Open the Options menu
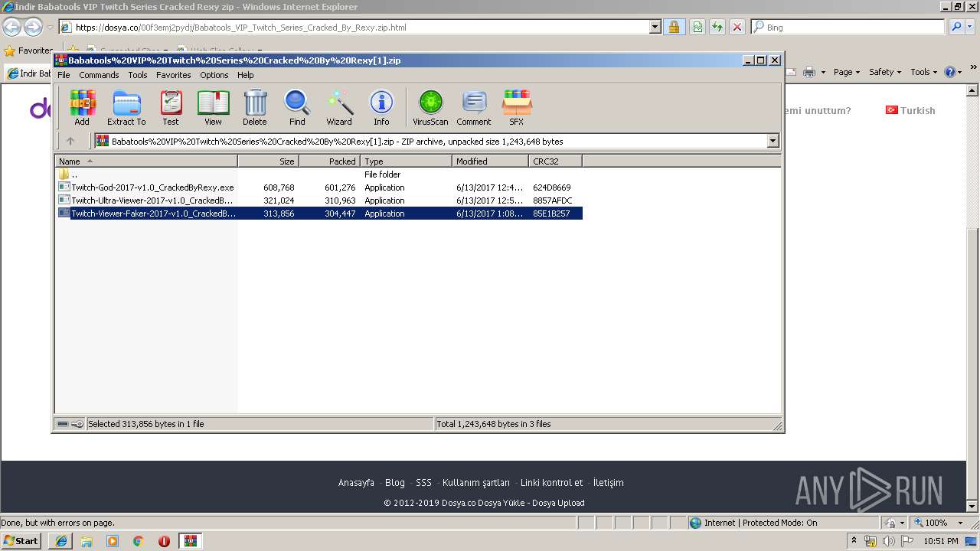The height and width of the screenshot is (551, 980). point(214,75)
